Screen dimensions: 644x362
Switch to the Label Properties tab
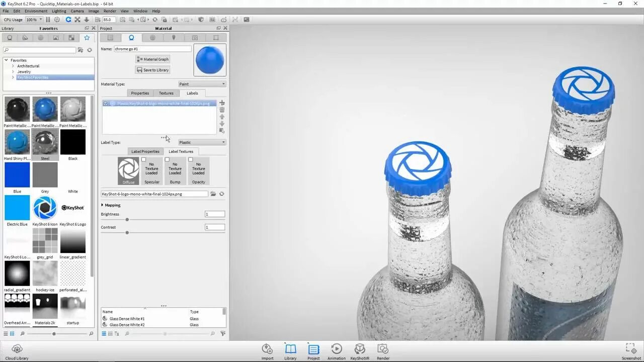145,151
